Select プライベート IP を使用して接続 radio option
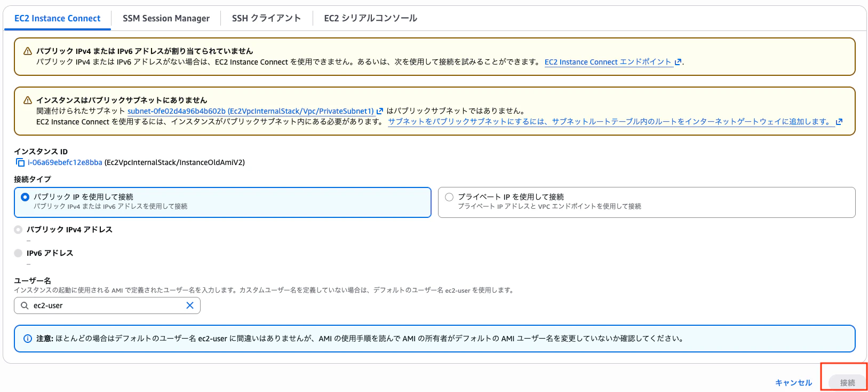This screenshot has width=868, height=392. pos(449,197)
